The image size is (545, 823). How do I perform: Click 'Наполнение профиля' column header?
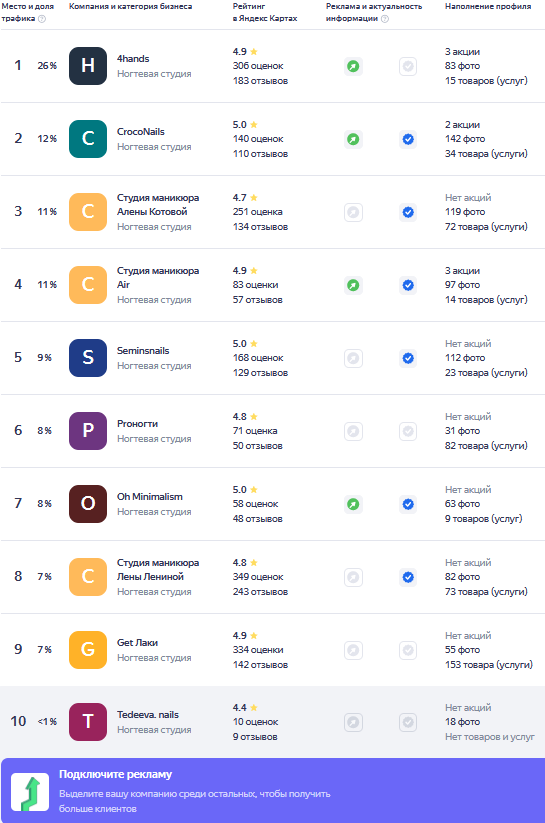(488, 6)
